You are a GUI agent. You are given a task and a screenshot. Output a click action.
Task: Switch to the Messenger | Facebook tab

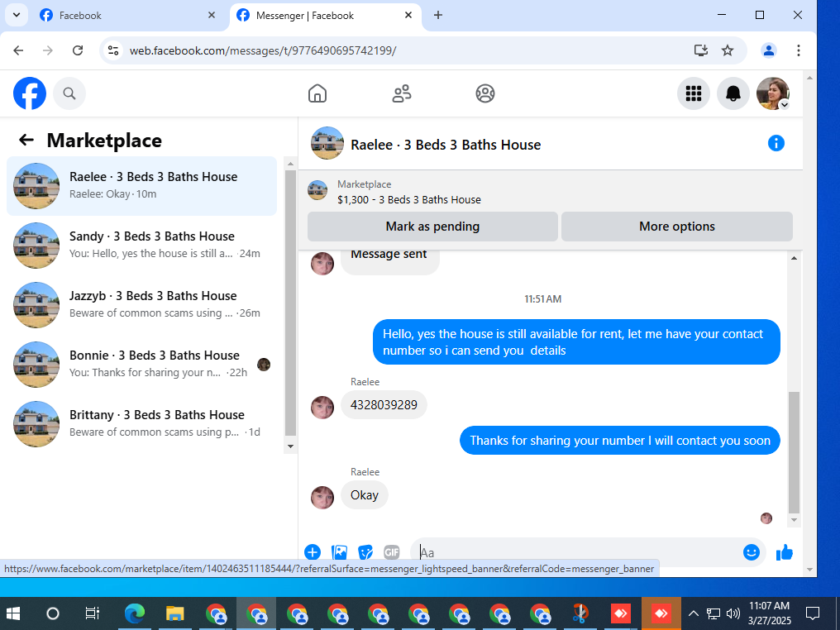325,16
